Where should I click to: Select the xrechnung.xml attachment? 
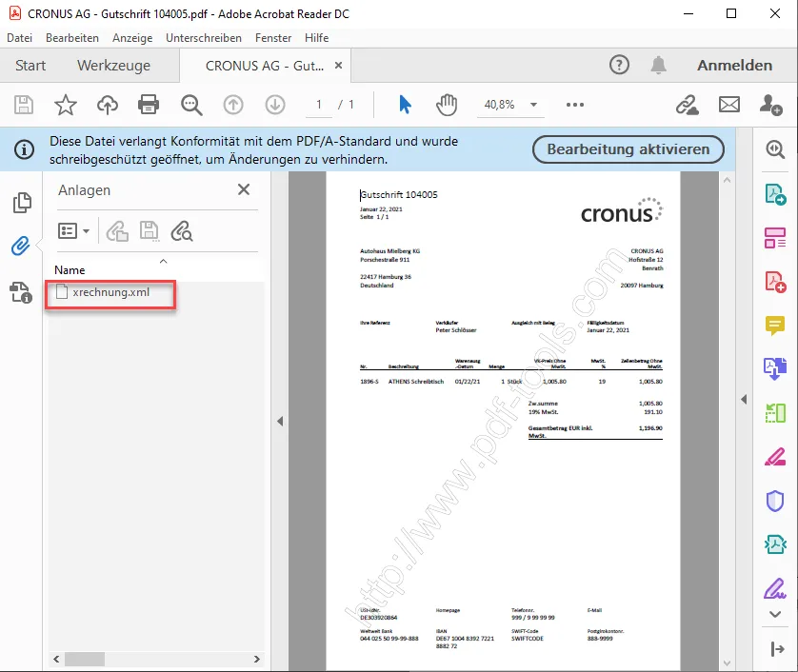pyautogui.click(x=110, y=293)
